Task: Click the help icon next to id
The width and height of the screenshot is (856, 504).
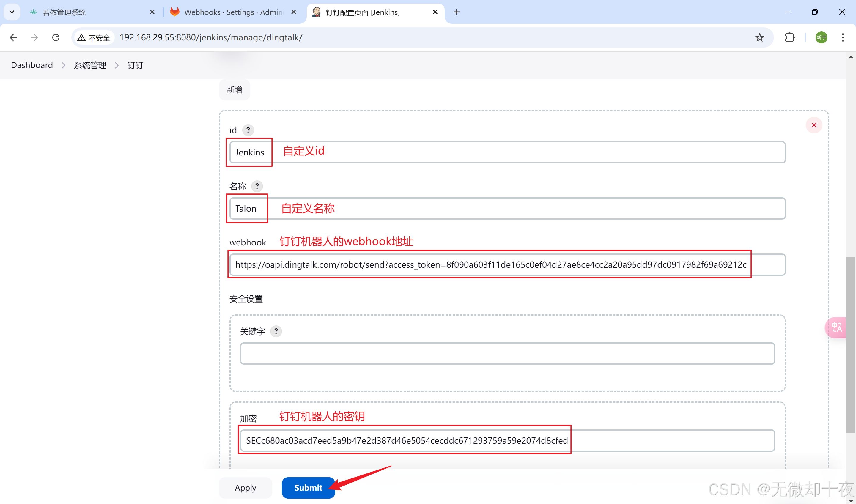Action: click(x=248, y=130)
